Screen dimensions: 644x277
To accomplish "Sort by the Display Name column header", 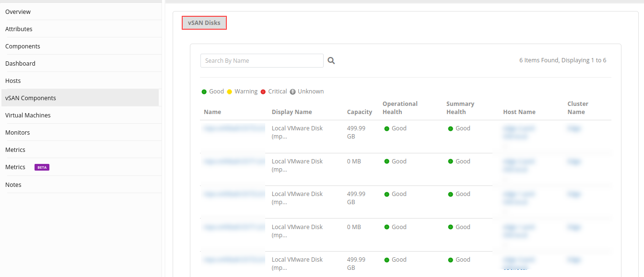I will point(292,112).
